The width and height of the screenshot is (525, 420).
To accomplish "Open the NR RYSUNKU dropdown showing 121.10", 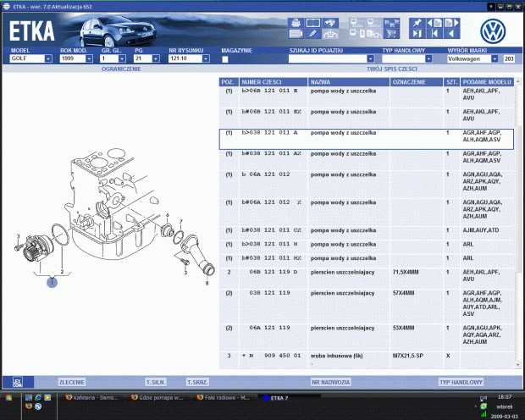I will click(x=206, y=58).
